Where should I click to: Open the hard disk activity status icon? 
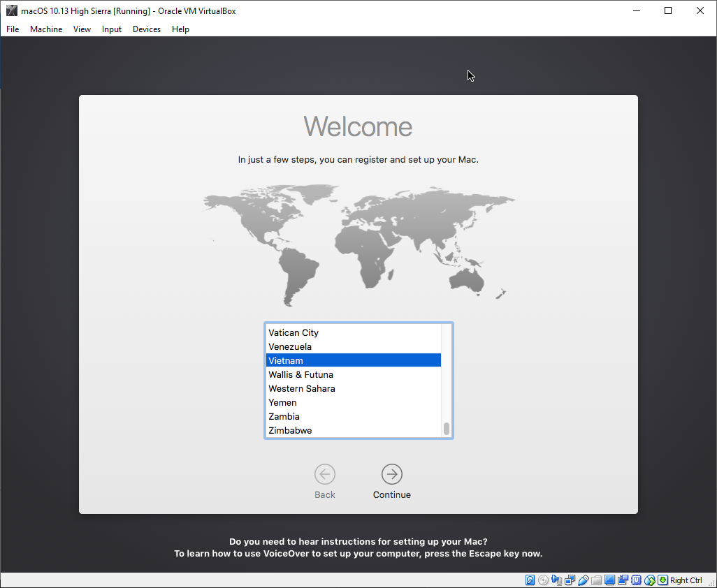point(530,580)
